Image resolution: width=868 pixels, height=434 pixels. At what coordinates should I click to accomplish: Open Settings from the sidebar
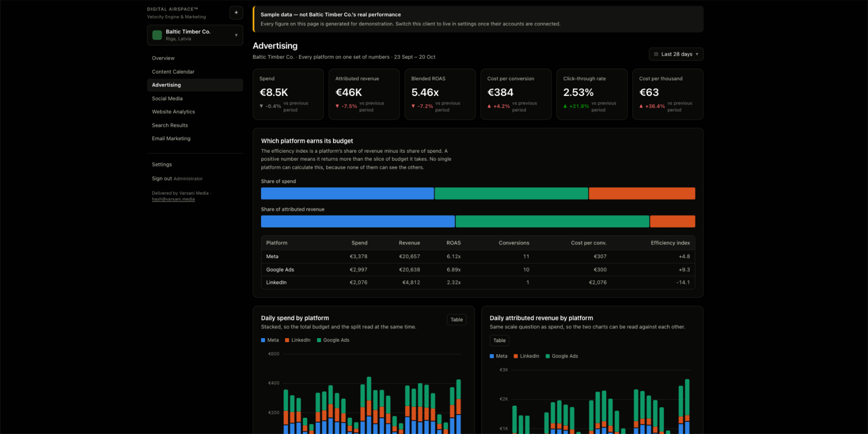[x=162, y=165]
